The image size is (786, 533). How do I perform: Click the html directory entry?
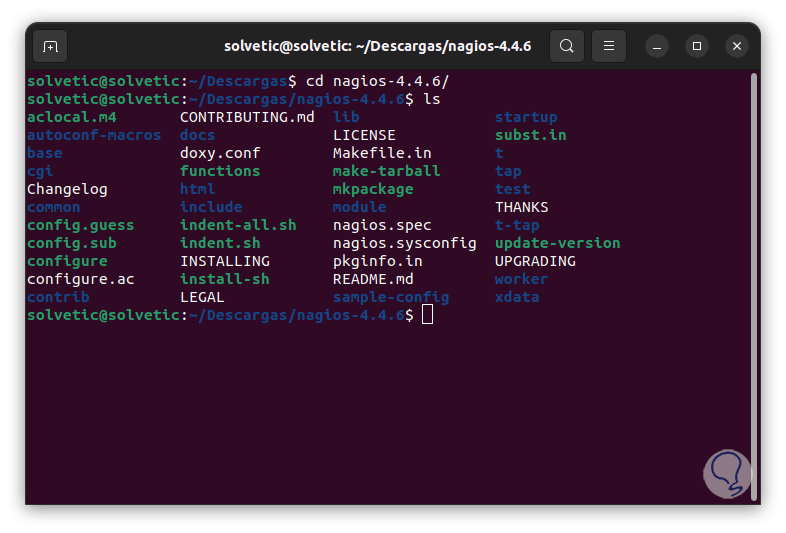[x=198, y=190]
